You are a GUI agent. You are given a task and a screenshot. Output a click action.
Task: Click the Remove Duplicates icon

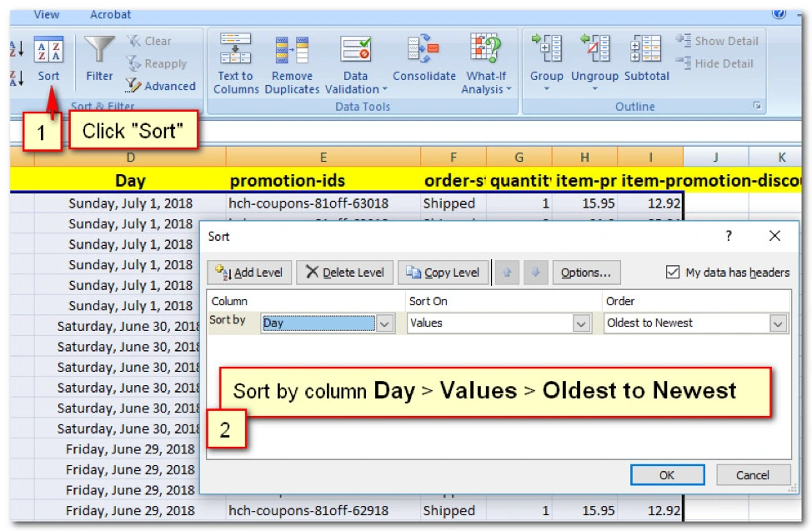(292, 52)
